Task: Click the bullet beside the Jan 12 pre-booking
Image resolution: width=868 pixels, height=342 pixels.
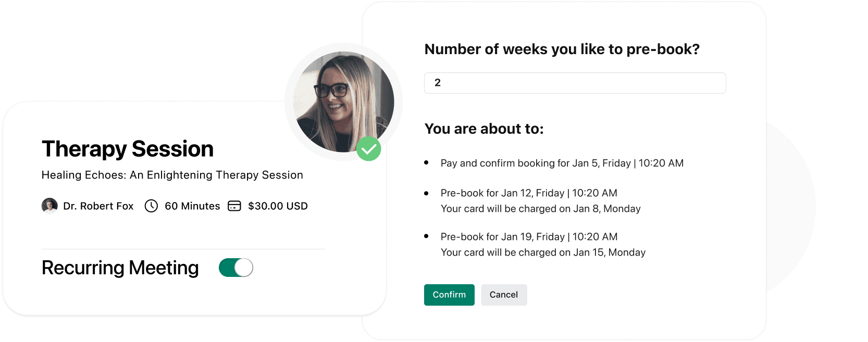Action: 426,193
